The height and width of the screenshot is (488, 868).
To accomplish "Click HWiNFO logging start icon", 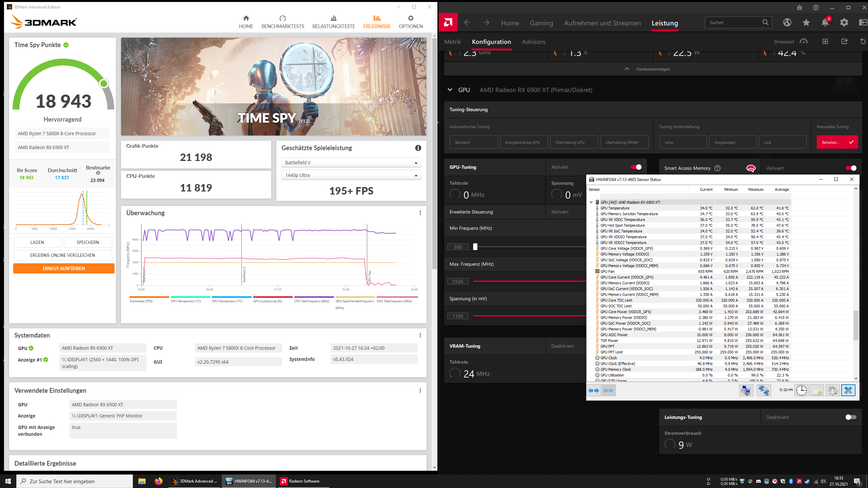I will pyautogui.click(x=817, y=390).
